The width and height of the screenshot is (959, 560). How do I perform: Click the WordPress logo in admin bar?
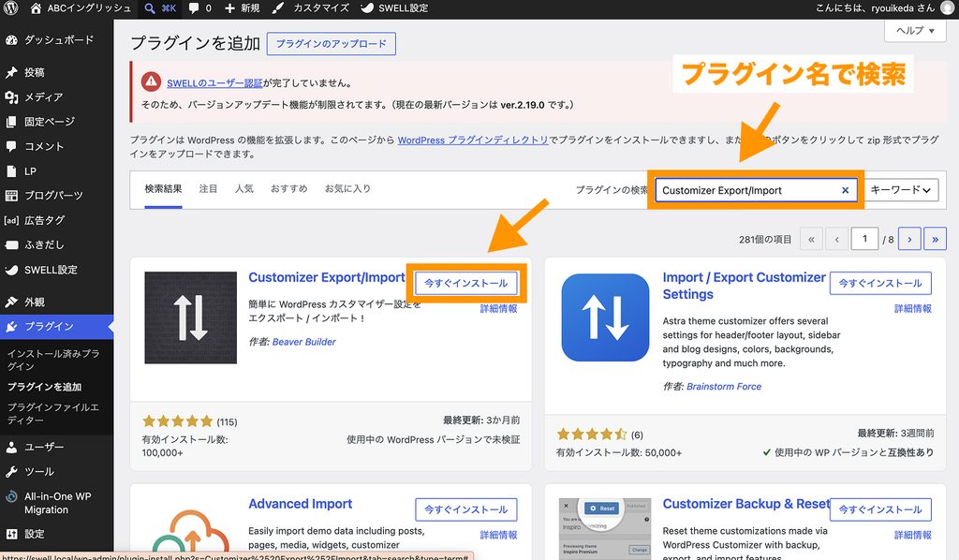click(11, 8)
